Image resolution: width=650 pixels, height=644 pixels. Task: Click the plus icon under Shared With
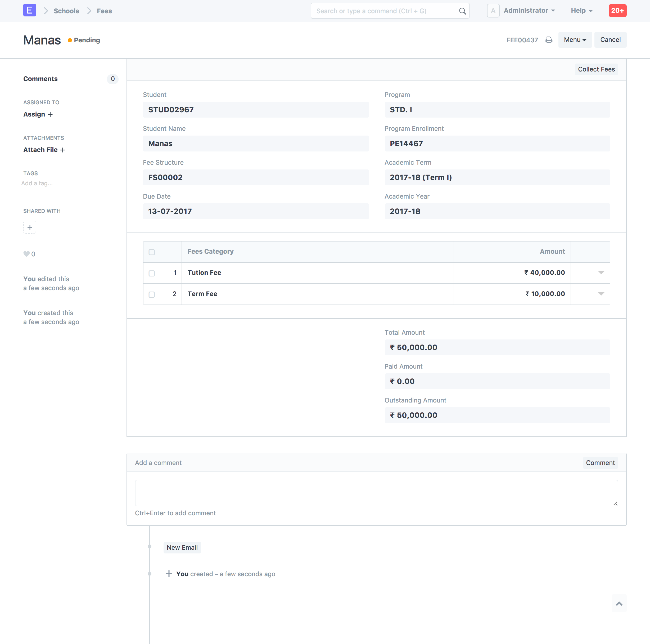[x=30, y=227]
